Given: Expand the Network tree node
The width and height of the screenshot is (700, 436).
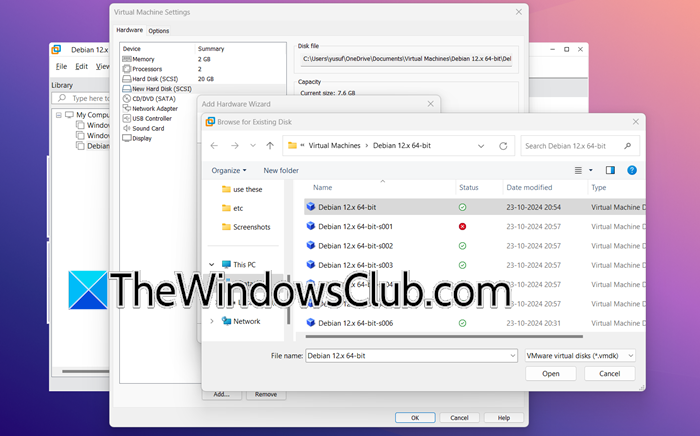Looking at the screenshot, I should pyautogui.click(x=212, y=321).
